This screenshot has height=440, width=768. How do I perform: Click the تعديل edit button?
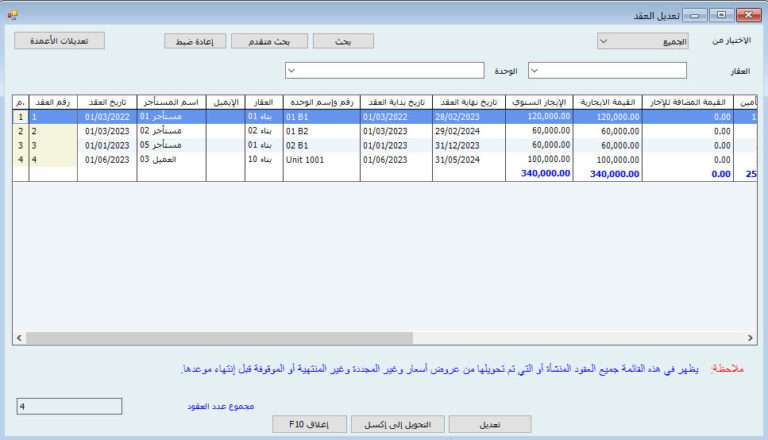490,424
